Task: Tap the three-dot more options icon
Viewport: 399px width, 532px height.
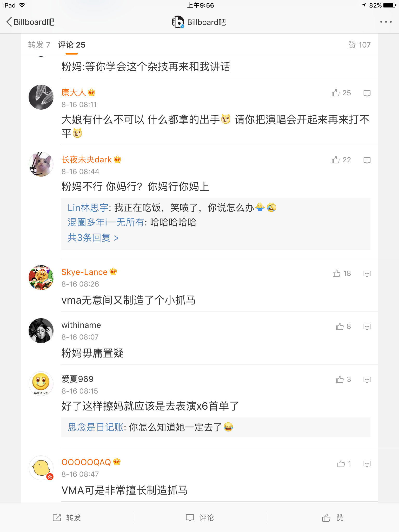Action: (x=386, y=22)
